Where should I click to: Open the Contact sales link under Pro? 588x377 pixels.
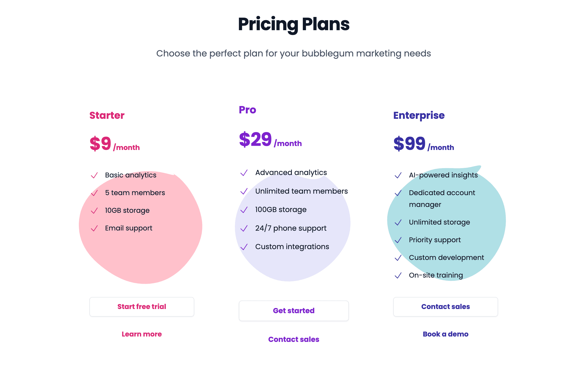click(294, 339)
